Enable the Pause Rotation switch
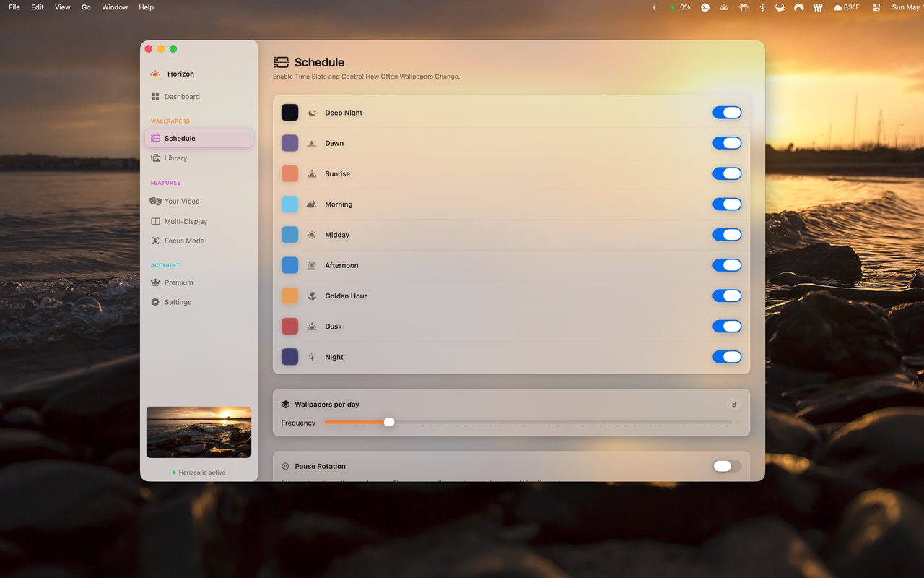924x578 pixels. [727, 466]
